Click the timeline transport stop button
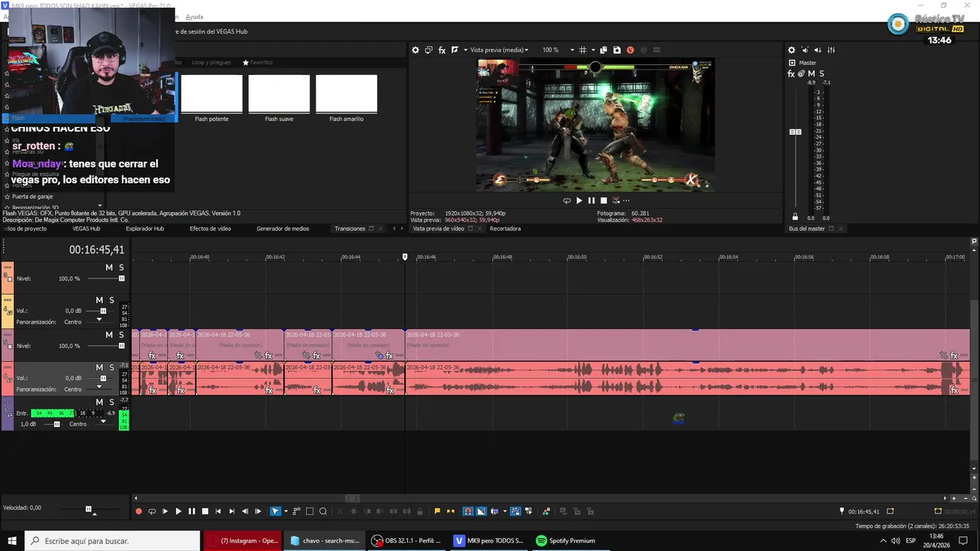Viewport: 980px width, 551px height. (205, 511)
